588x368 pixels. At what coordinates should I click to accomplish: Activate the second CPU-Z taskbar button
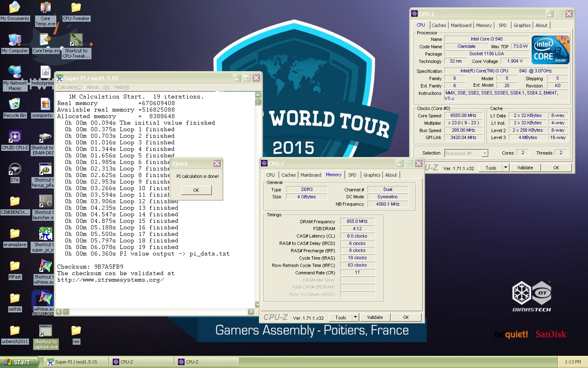point(207,362)
